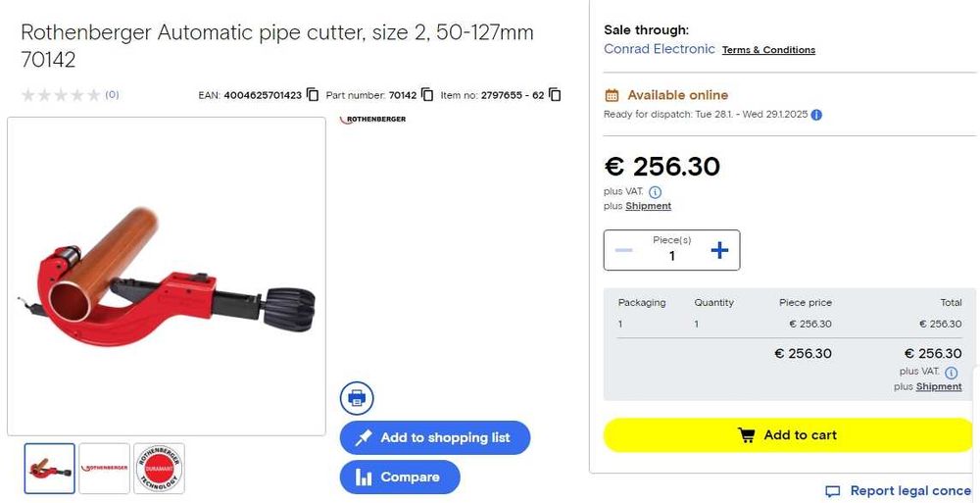Screen dimensions: 980x503
Task: Add the pipe cutter to cart
Action: click(x=788, y=435)
